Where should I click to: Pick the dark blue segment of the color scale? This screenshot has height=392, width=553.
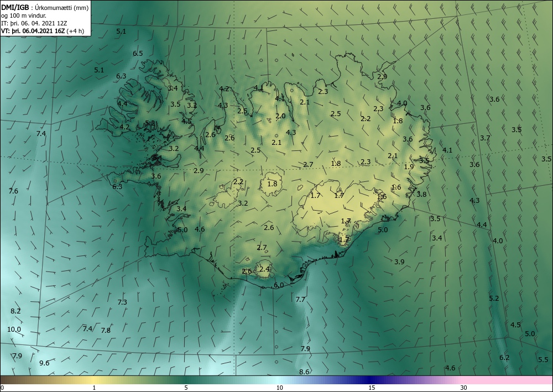click(368, 380)
